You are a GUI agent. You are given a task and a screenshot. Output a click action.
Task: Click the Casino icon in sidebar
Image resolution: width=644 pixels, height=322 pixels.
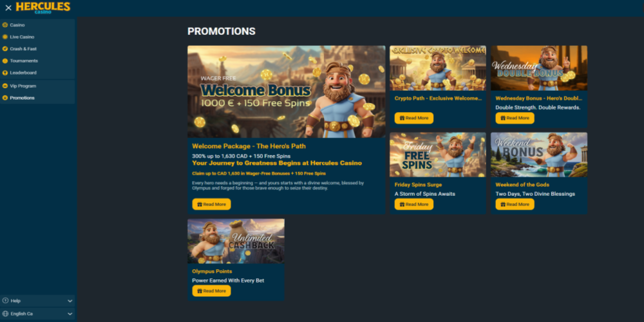tap(5, 24)
